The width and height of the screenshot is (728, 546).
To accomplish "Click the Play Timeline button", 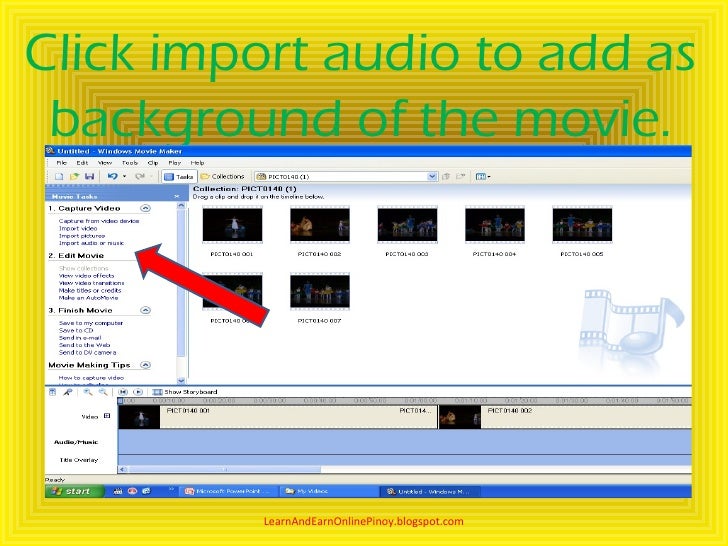I will click(138, 392).
